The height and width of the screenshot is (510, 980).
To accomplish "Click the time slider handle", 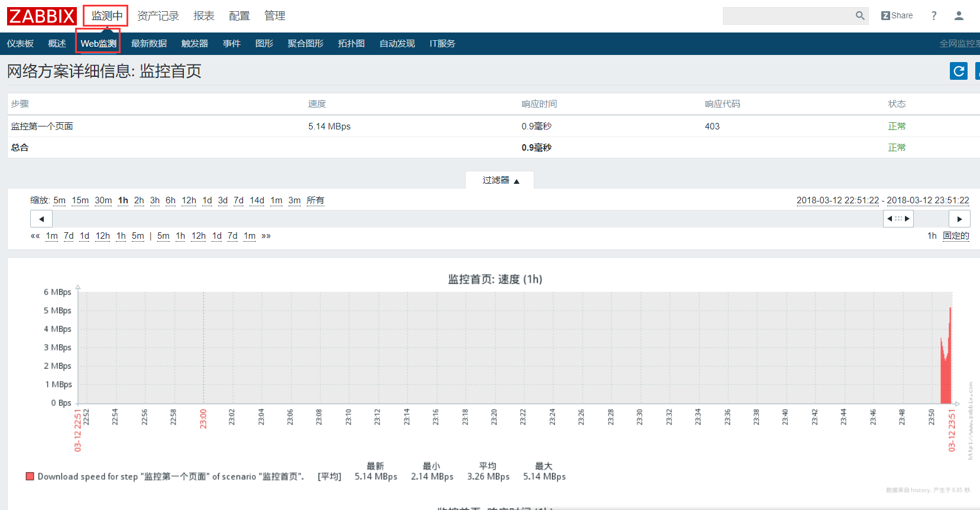I will click(898, 219).
